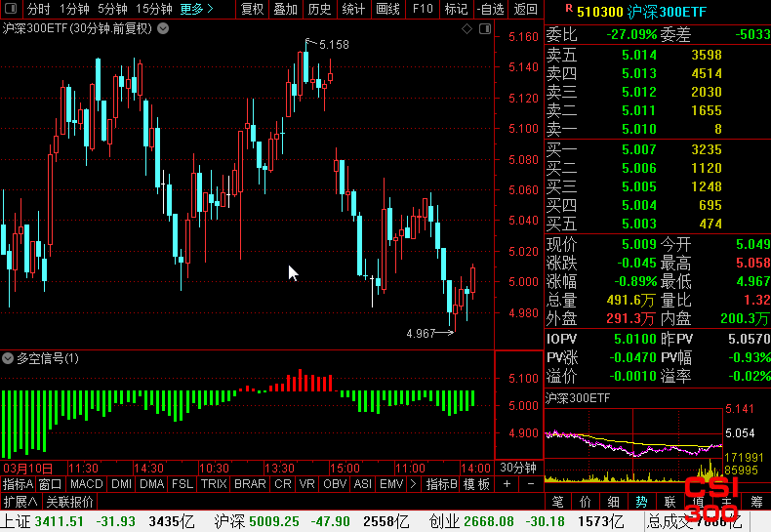Select the 1分钟 period

pyautogui.click(x=74, y=9)
